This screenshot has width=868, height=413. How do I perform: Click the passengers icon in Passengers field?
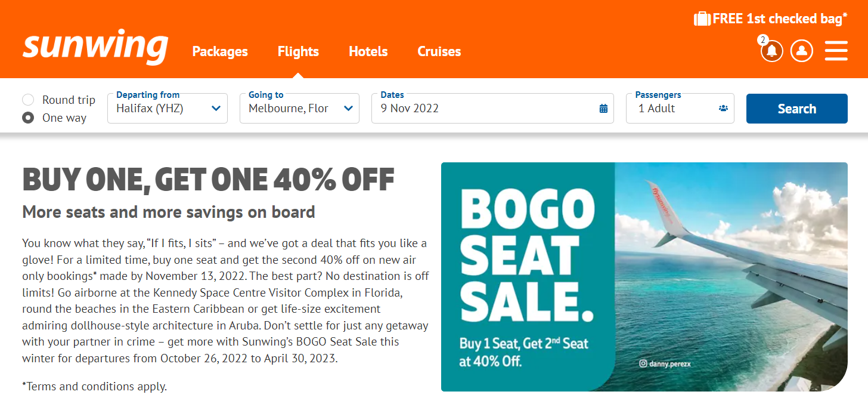click(x=723, y=108)
